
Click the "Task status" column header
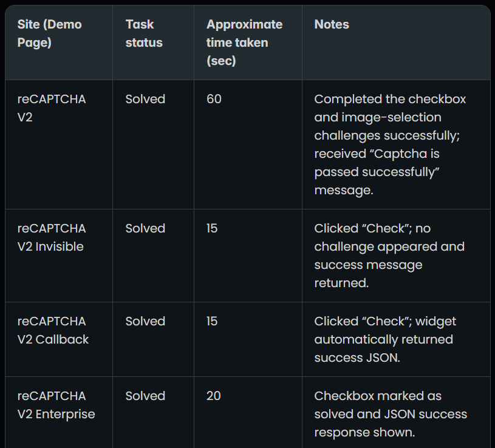click(x=144, y=33)
